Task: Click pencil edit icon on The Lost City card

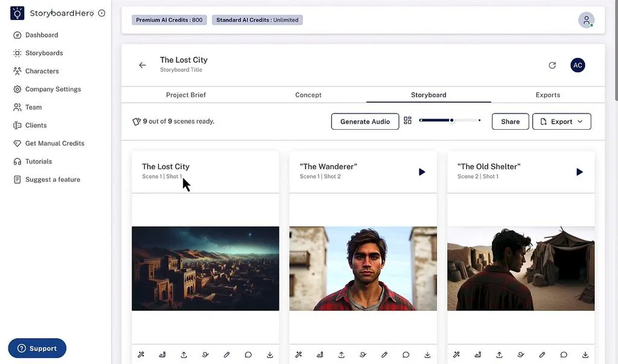Action: tap(227, 354)
